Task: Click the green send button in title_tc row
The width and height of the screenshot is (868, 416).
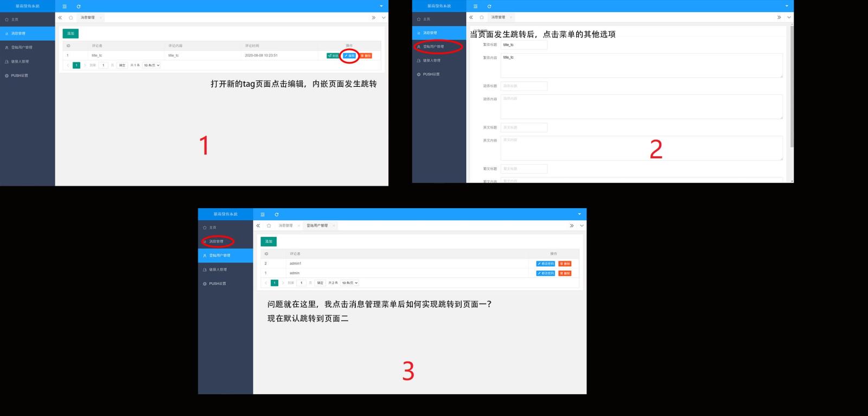Action: [x=333, y=55]
